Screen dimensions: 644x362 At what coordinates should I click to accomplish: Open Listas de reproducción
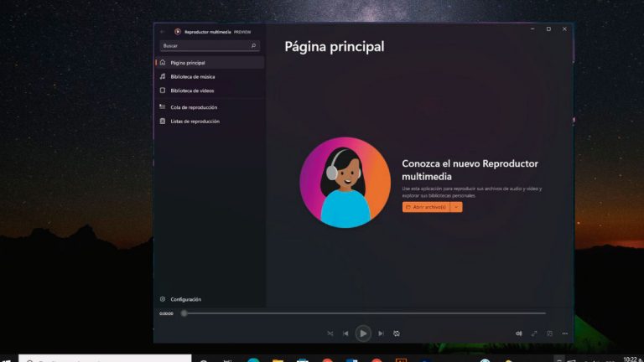click(x=195, y=122)
